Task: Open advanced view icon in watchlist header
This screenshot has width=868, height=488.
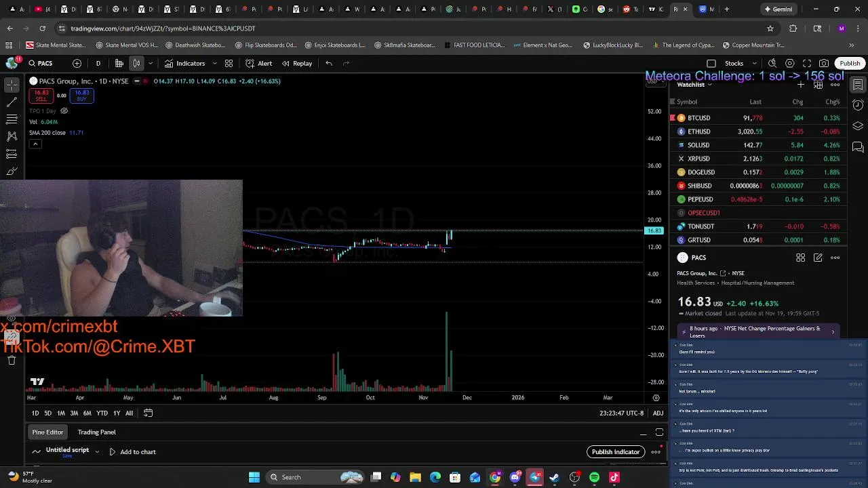Action: 818,85
